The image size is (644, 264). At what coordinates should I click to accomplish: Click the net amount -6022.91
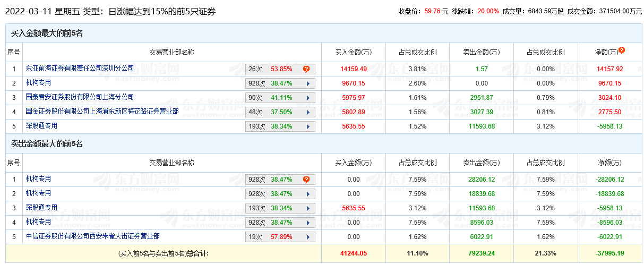[609, 237]
